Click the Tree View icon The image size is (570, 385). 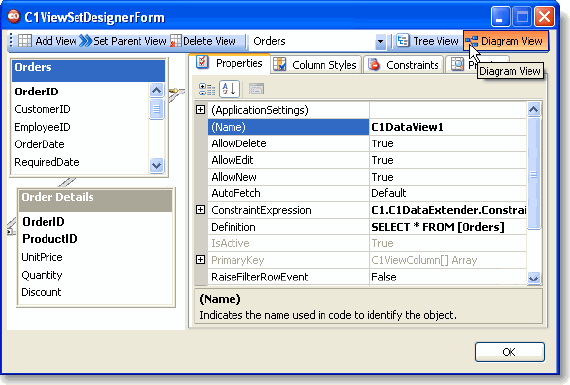point(403,41)
